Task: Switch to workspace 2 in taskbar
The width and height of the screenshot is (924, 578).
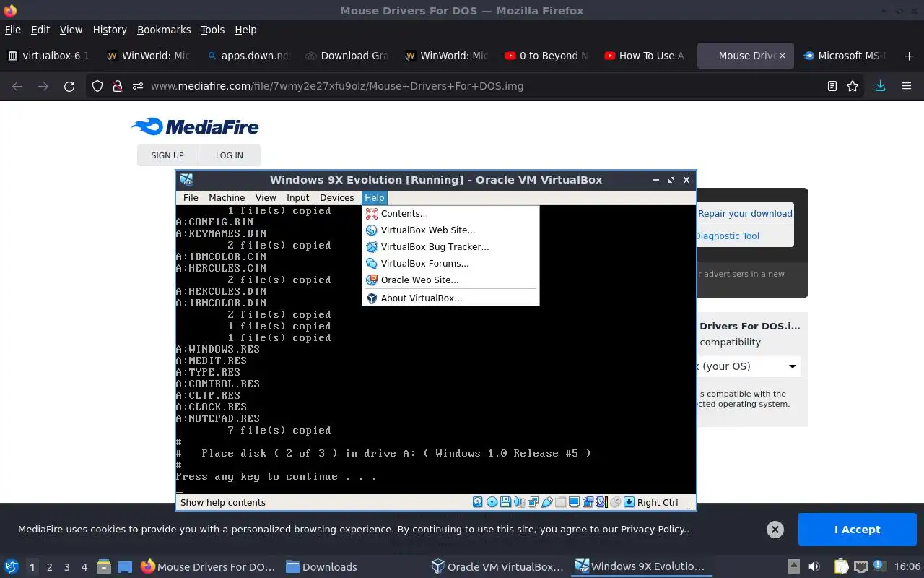Action: point(50,567)
